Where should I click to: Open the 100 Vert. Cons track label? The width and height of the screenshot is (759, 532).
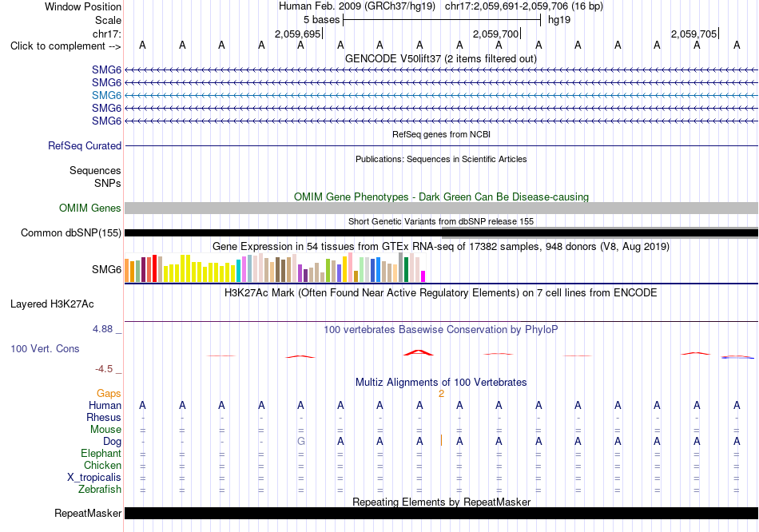[45, 348]
